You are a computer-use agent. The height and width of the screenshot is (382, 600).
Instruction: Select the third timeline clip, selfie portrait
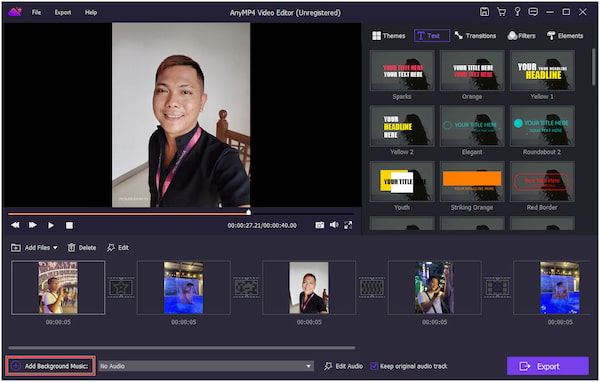pos(309,287)
